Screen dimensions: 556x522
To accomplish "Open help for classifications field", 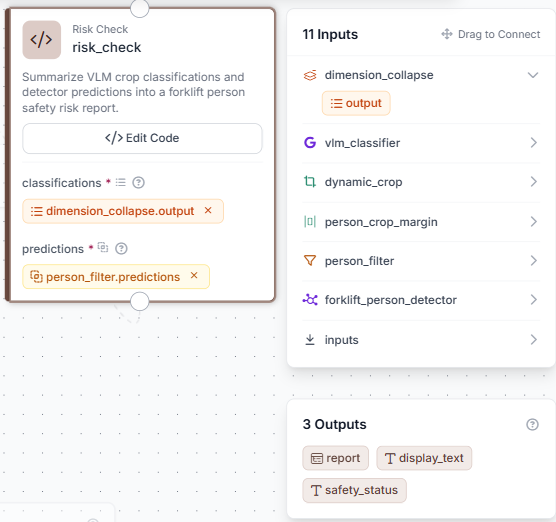I will click(138, 183).
